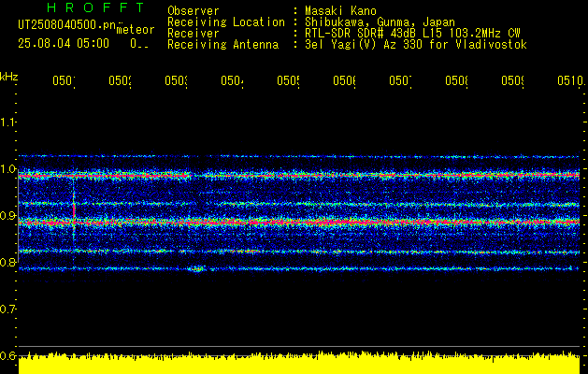
Task: Select the location Shibukawa, Gunma, Japan
Action: [x=380, y=22]
